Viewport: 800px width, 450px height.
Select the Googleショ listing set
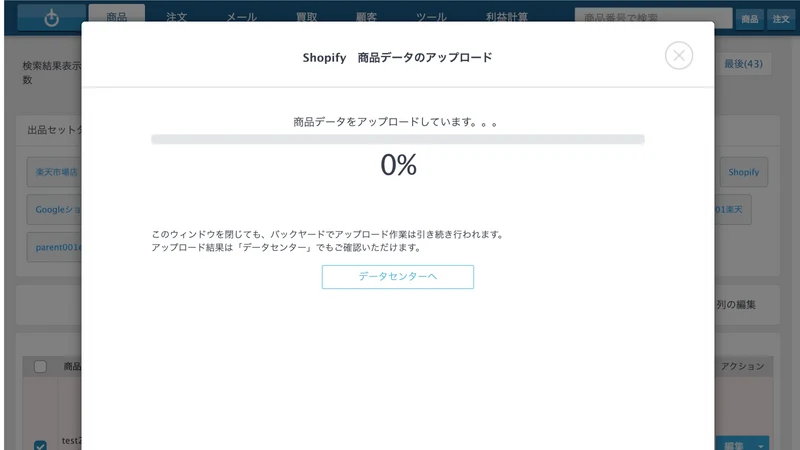click(54, 210)
